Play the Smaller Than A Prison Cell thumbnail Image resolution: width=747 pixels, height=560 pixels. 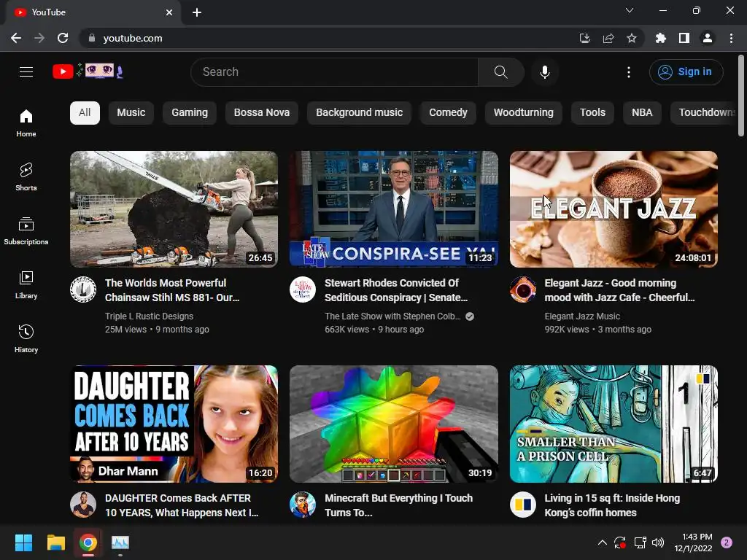pyautogui.click(x=614, y=424)
